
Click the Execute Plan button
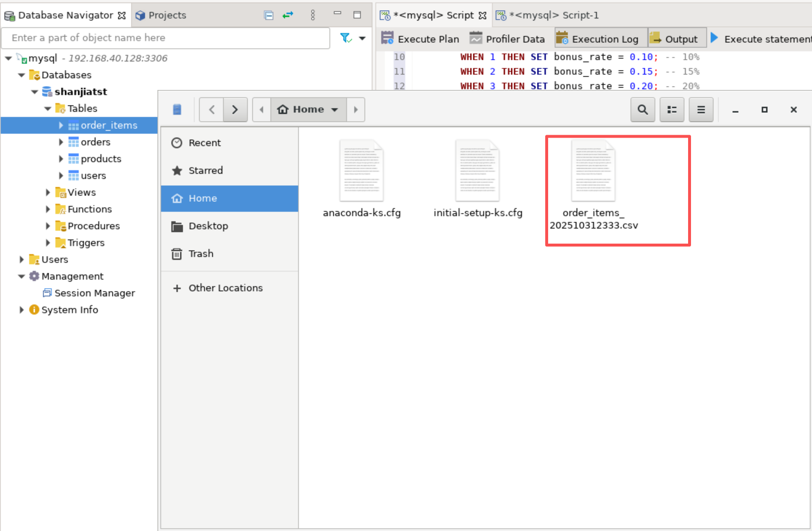(x=420, y=39)
